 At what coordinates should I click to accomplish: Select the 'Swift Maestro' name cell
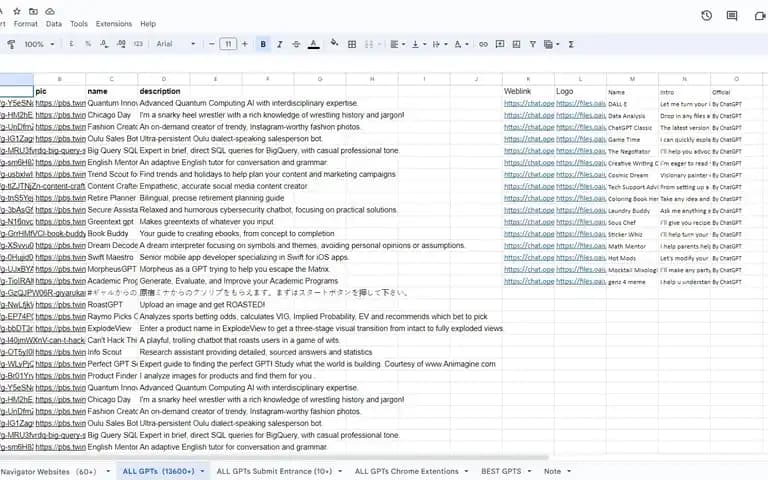[x=110, y=257]
